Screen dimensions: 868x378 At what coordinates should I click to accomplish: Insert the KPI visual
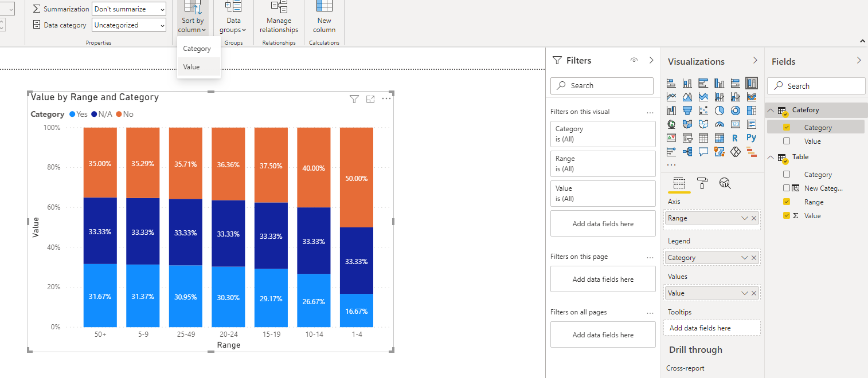point(671,138)
